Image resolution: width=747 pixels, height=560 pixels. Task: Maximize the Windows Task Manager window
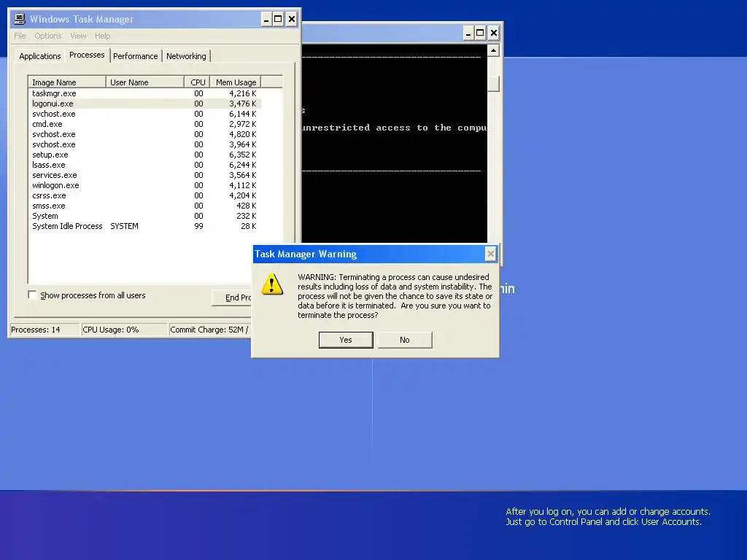pyautogui.click(x=278, y=20)
